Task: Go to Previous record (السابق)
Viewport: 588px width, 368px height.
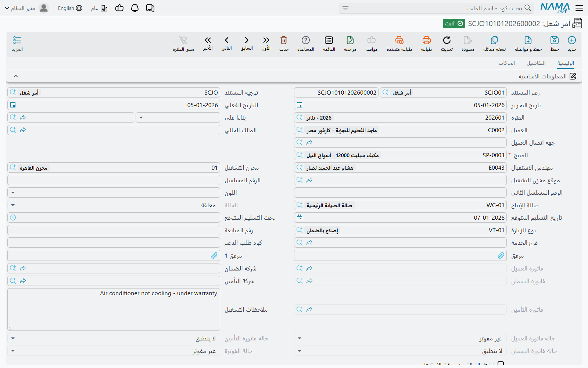Action: pyautogui.click(x=247, y=40)
